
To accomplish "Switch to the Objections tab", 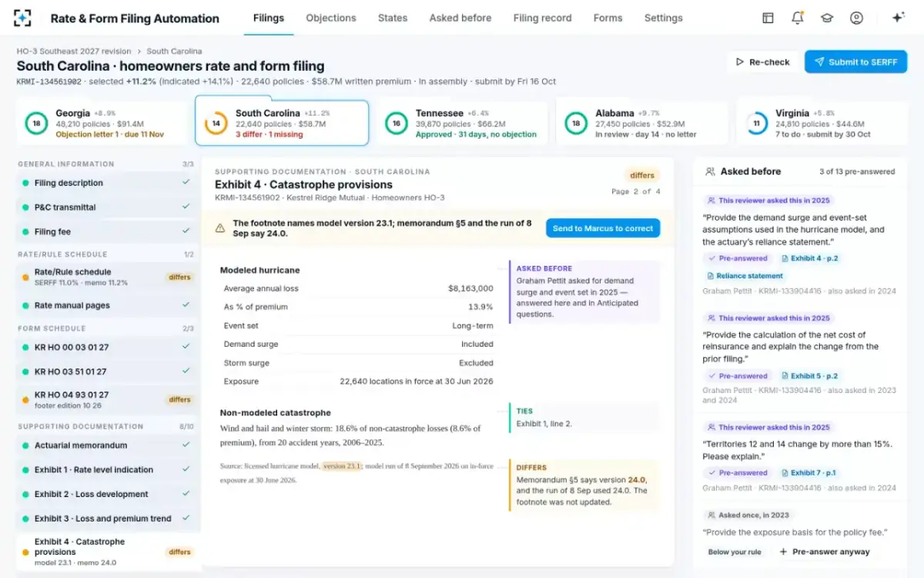I will [x=331, y=18].
